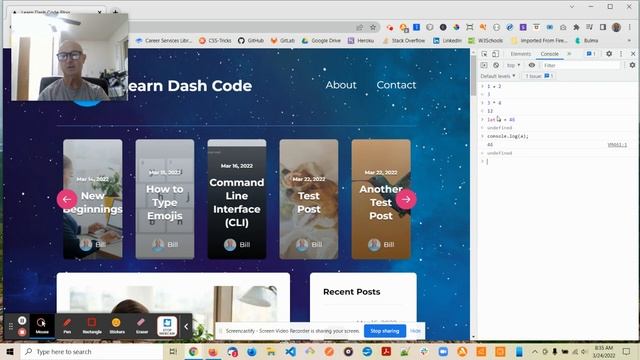Open the Chrome side panel icon
This screenshot has height=360, width=640.
pos(603,27)
